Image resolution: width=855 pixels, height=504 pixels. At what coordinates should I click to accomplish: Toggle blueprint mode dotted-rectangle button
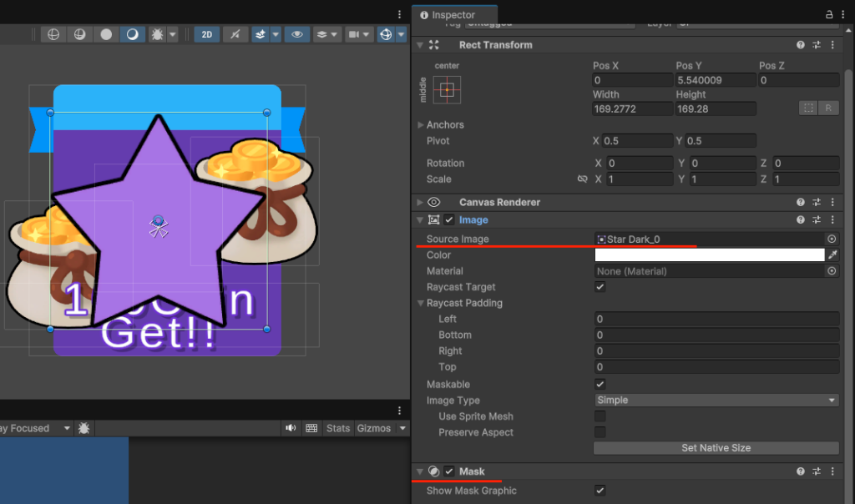coord(808,108)
